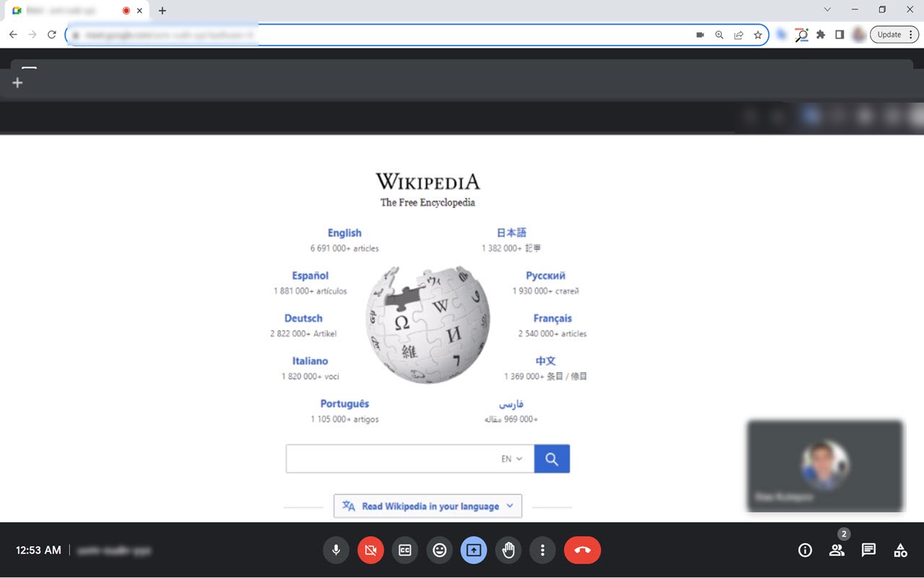Toggle closed captions button
Viewport: 924px width, 578px height.
coord(405,550)
